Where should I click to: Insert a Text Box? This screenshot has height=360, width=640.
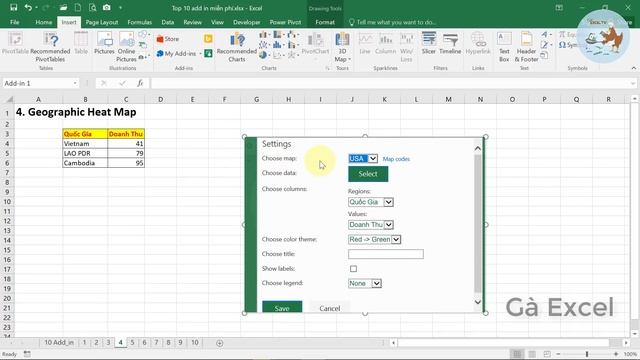[504, 47]
